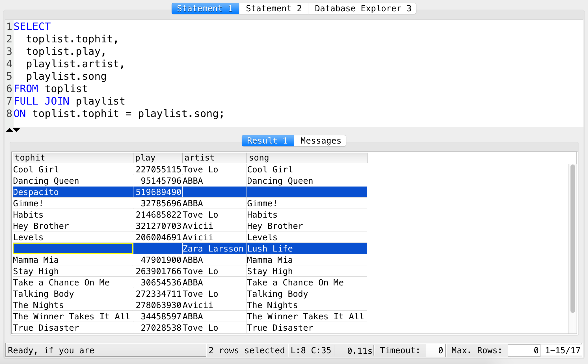Expand the SQL editor using the down triangle

(x=16, y=130)
